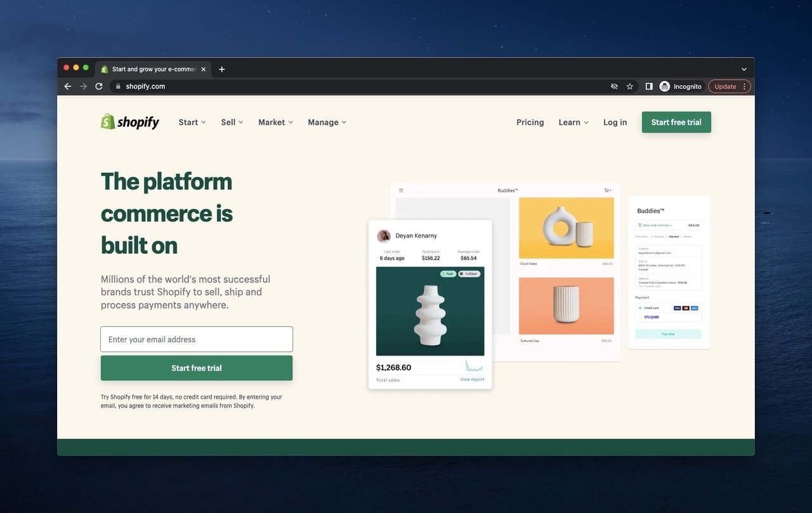812x513 pixels.
Task: Click the Pay now button in checkout mockup
Action: (x=669, y=334)
